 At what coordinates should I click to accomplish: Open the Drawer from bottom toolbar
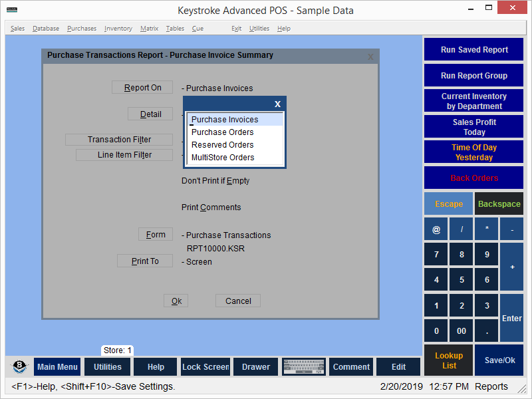click(256, 366)
